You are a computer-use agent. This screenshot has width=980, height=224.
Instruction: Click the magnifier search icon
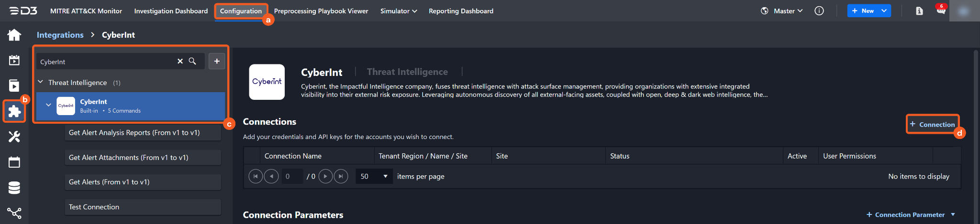pyautogui.click(x=192, y=61)
